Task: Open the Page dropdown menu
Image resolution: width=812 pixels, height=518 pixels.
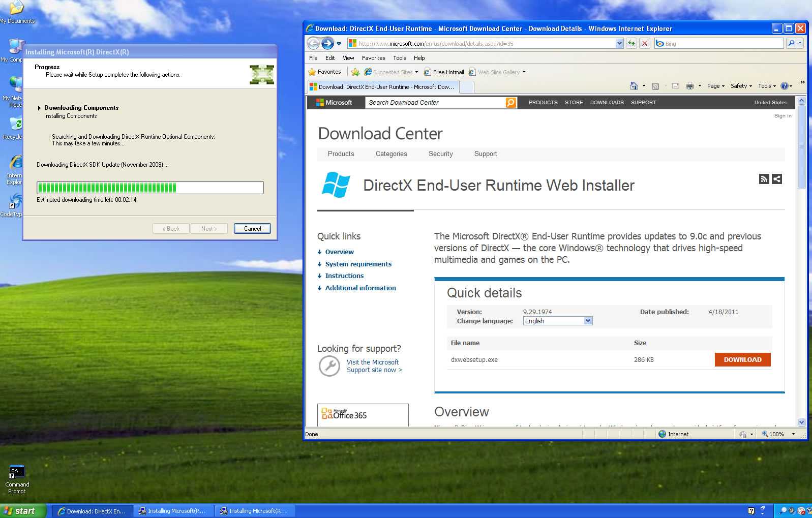Action: point(715,86)
